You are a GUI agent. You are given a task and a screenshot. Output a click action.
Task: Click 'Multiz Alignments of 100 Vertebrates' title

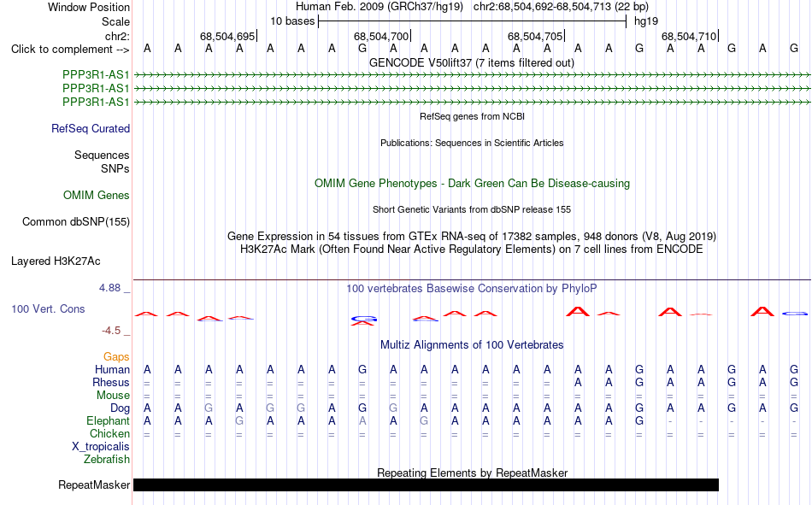(x=472, y=345)
